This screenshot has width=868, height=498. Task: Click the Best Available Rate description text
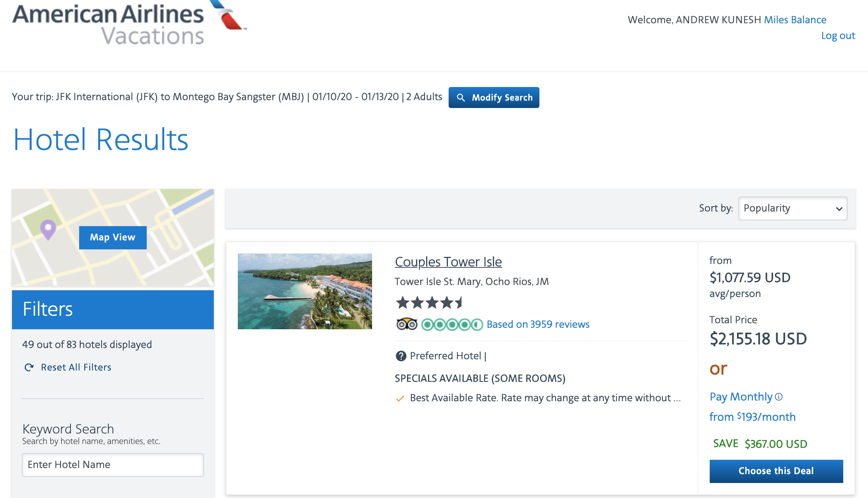[x=545, y=398]
